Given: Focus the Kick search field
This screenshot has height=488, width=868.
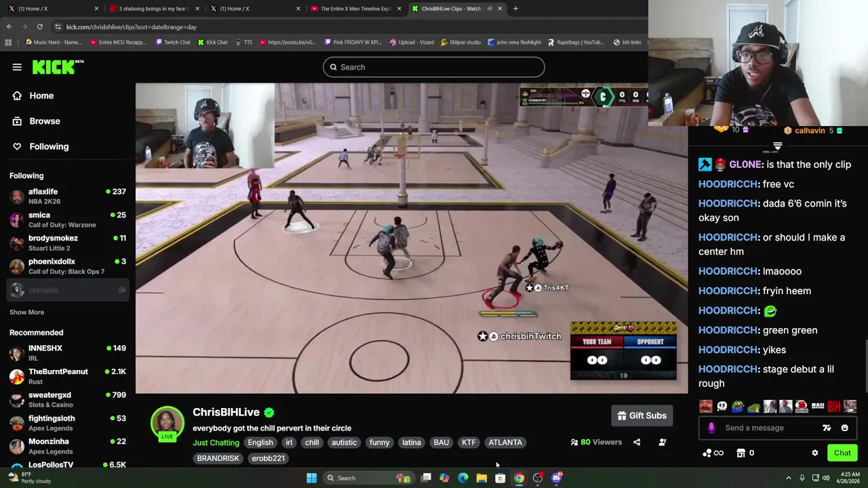Looking at the screenshot, I should [x=434, y=67].
